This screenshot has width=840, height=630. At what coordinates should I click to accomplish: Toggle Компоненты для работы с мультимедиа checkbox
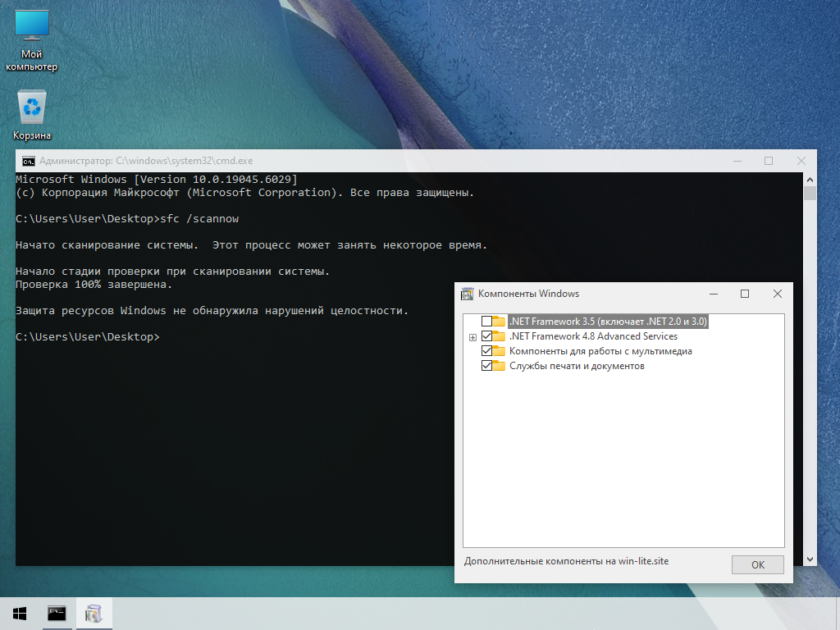click(486, 351)
